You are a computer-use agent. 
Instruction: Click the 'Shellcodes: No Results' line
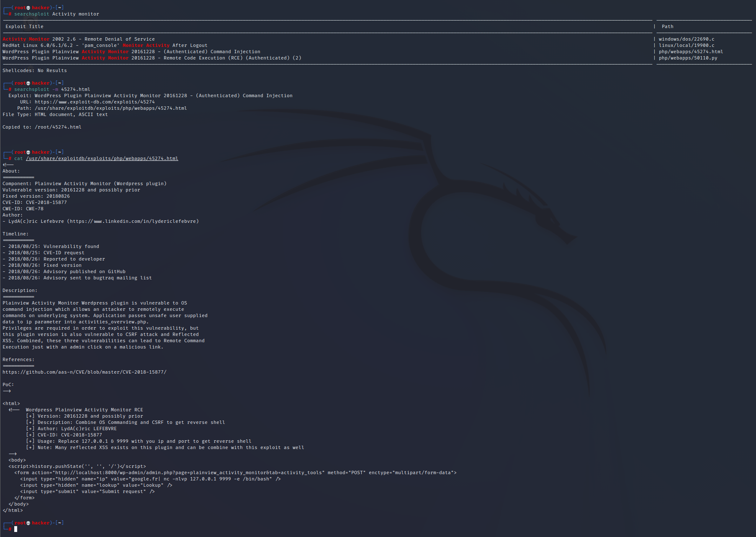click(x=35, y=70)
